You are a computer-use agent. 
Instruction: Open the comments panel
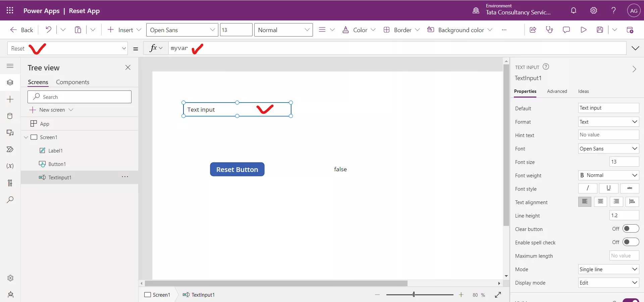click(566, 29)
